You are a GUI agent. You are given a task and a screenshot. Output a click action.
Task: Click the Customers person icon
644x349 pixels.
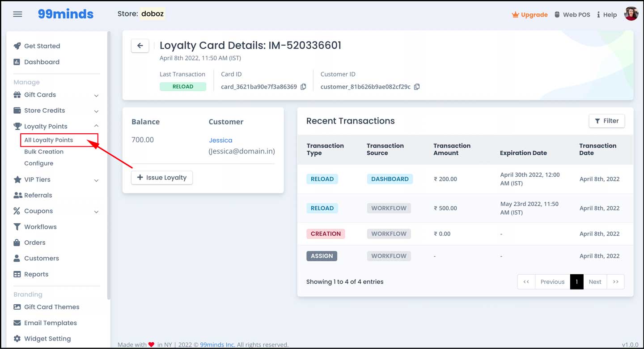[x=17, y=258]
